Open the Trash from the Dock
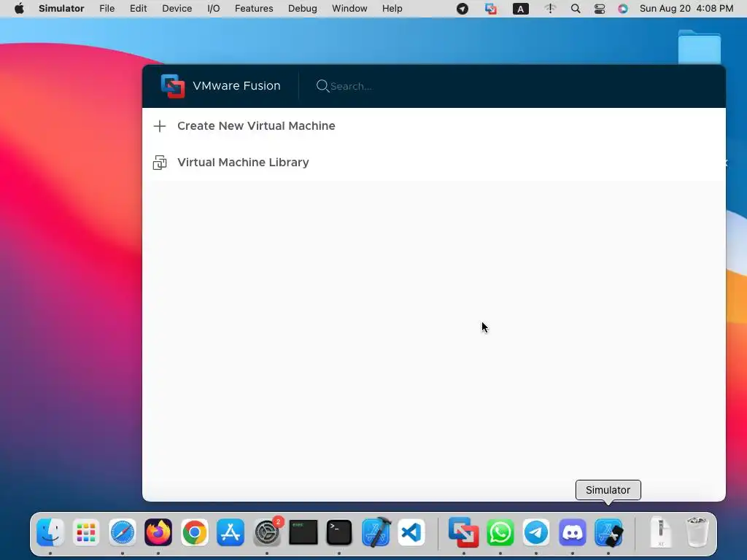 697,532
